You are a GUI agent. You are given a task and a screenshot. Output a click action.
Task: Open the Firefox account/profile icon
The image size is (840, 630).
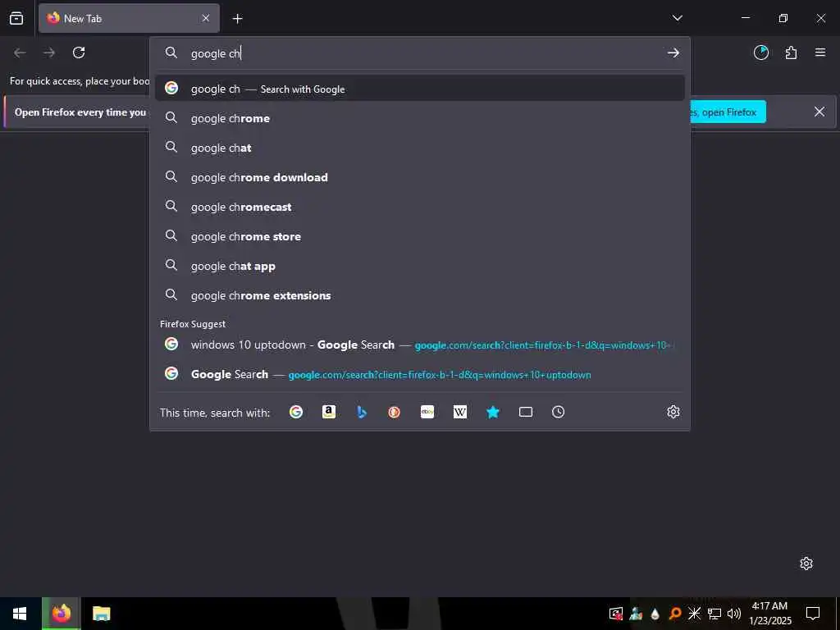tap(761, 52)
